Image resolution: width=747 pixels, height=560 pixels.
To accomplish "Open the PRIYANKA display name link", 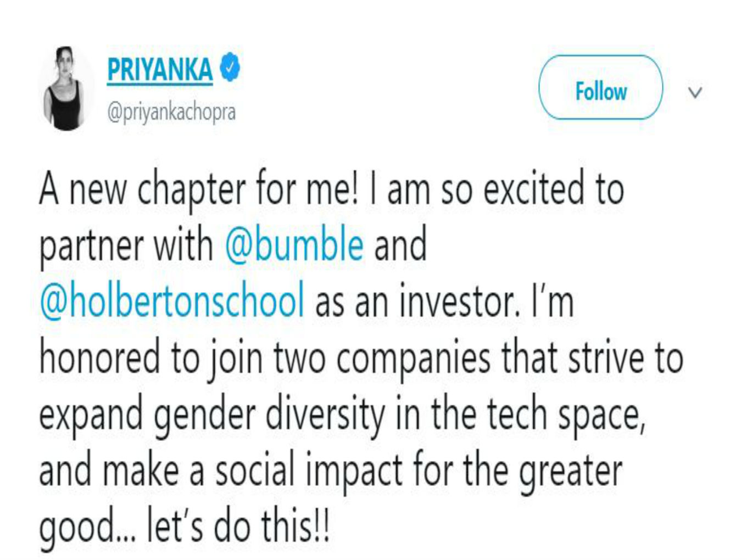I will [160, 70].
